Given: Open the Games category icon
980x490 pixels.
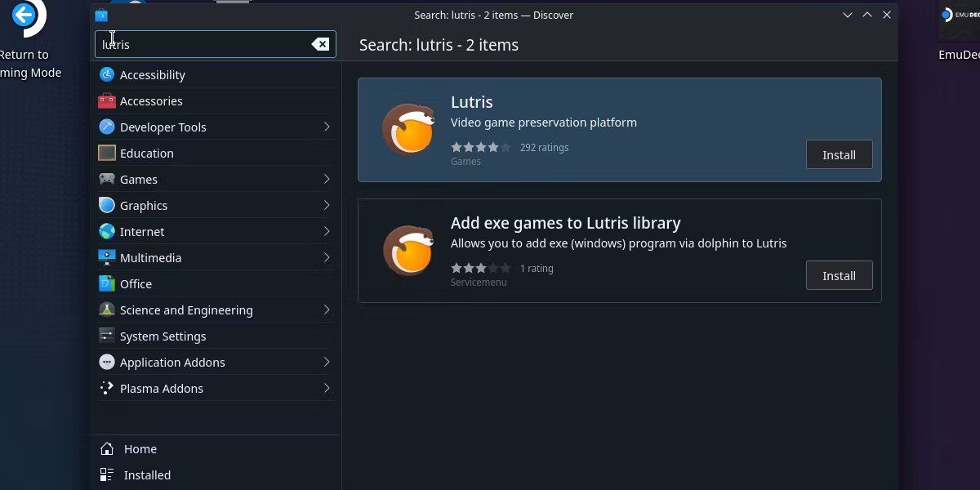Looking at the screenshot, I should pos(107,179).
